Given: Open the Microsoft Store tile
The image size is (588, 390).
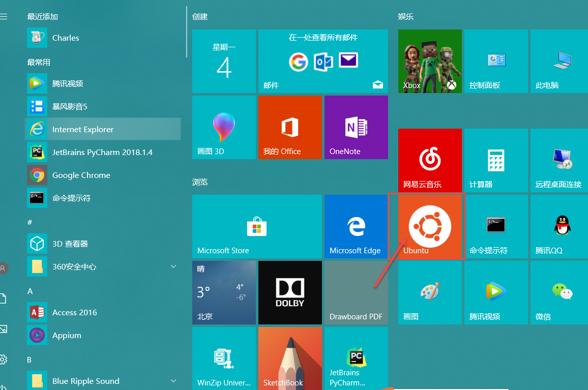Looking at the screenshot, I should (x=257, y=226).
